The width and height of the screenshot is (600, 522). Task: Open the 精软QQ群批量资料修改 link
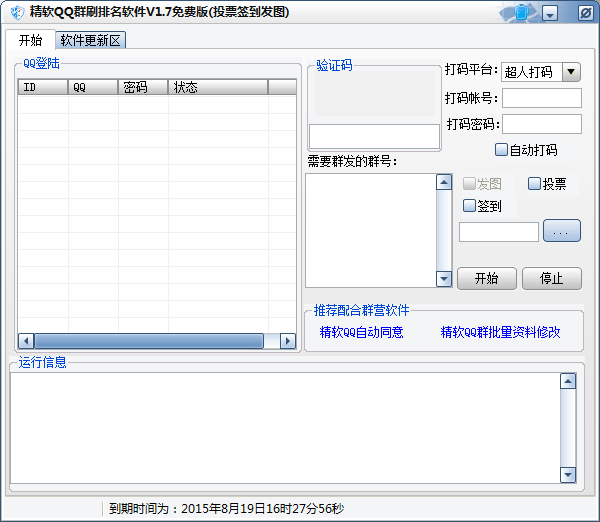[500, 332]
